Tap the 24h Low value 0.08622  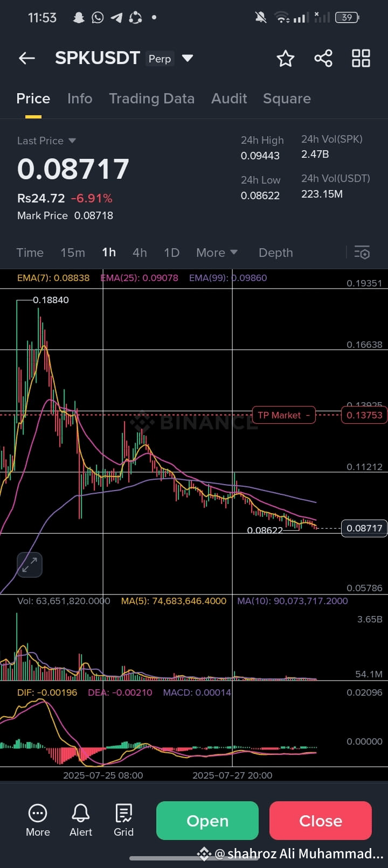point(260,195)
